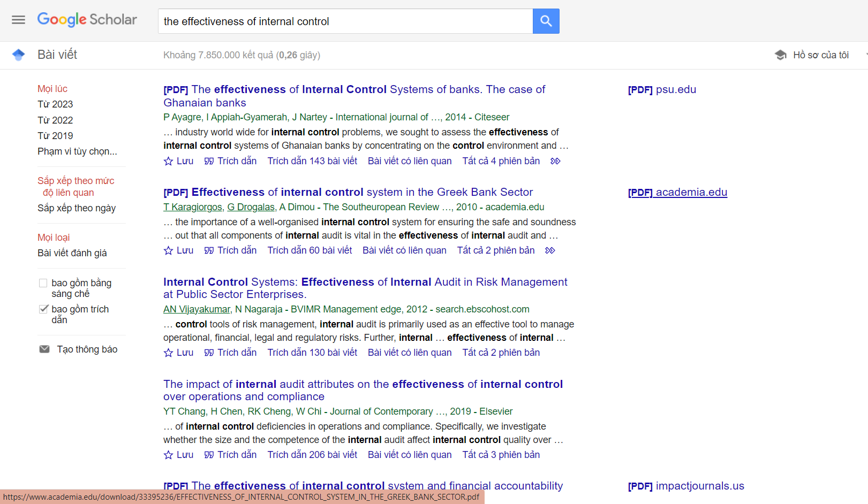The width and height of the screenshot is (868, 504).
Task: Open author G Drogalas profile
Action: [251, 207]
